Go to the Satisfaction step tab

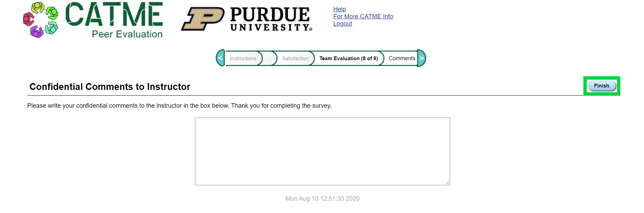point(295,58)
